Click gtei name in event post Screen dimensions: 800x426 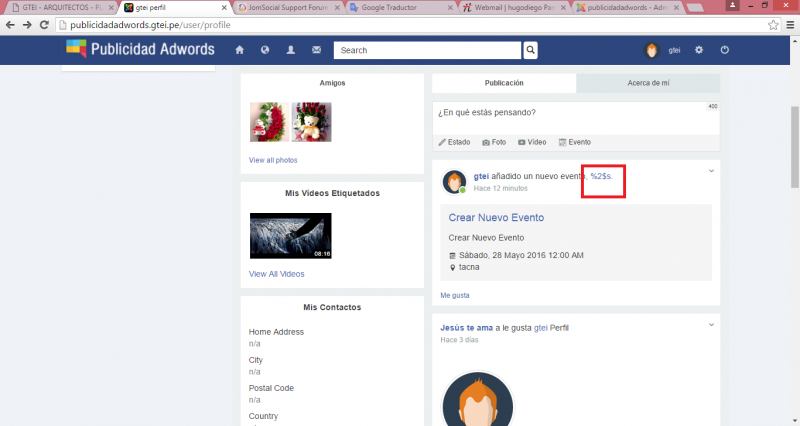pos(481,176)
